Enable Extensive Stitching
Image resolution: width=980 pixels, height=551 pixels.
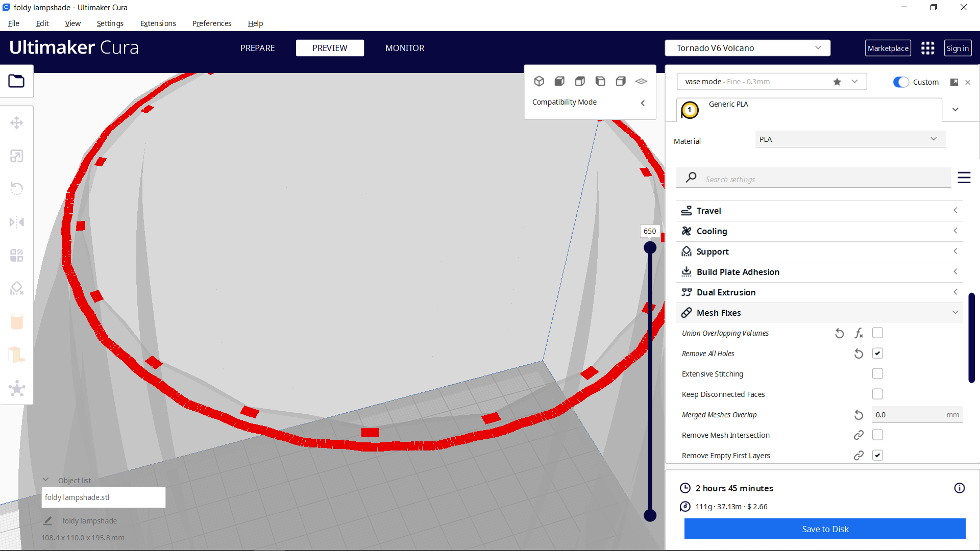[x=877, y=373]
